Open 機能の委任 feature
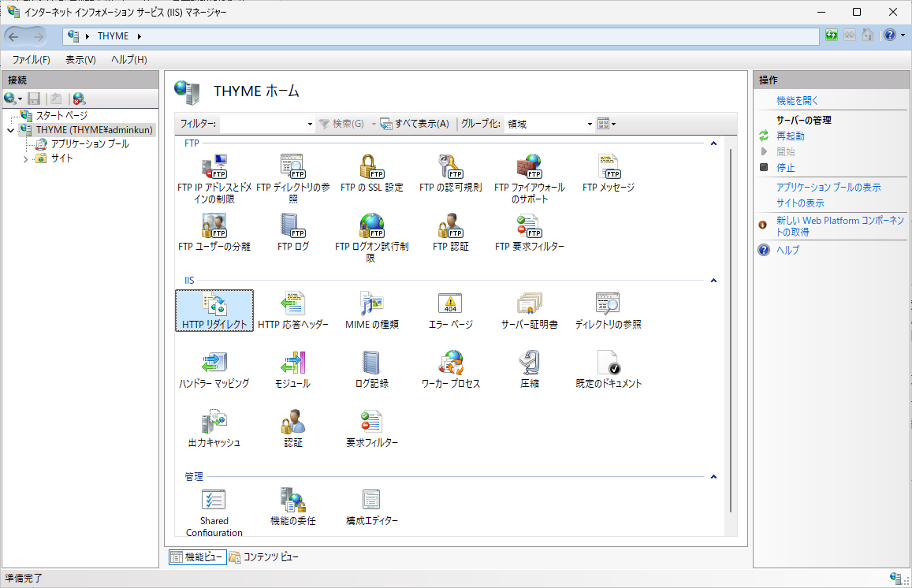This screenshot has width=912, height=588. click(x=293, y=508)
